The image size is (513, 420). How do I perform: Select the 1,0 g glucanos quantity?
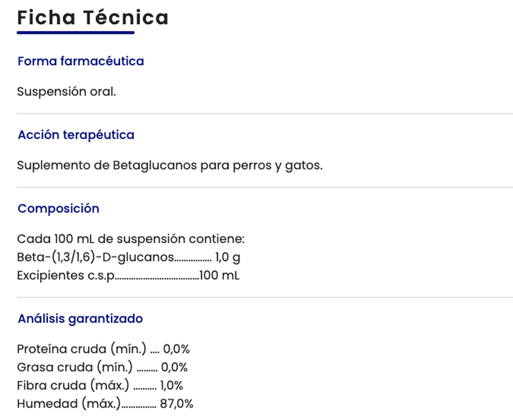227,257
